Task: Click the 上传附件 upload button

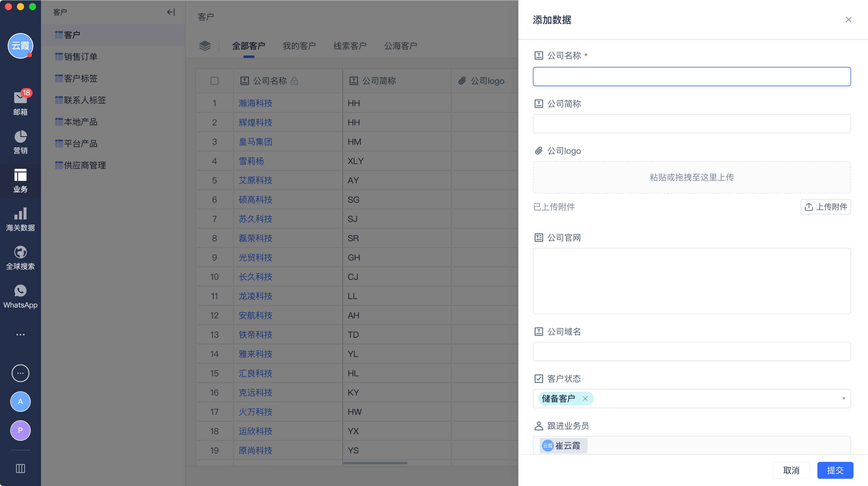Action: 825,207
